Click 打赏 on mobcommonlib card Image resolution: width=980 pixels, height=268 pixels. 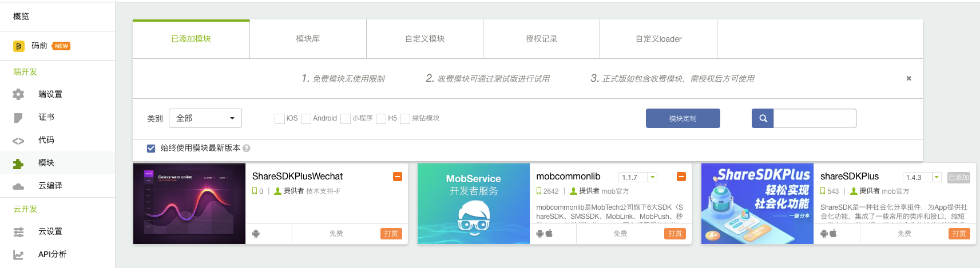[x=675, y=234]
